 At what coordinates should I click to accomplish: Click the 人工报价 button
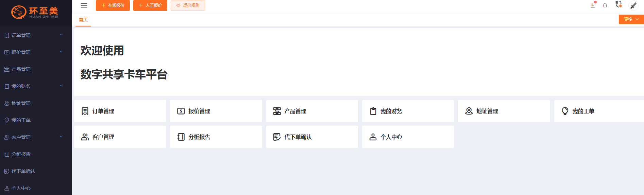150,5
